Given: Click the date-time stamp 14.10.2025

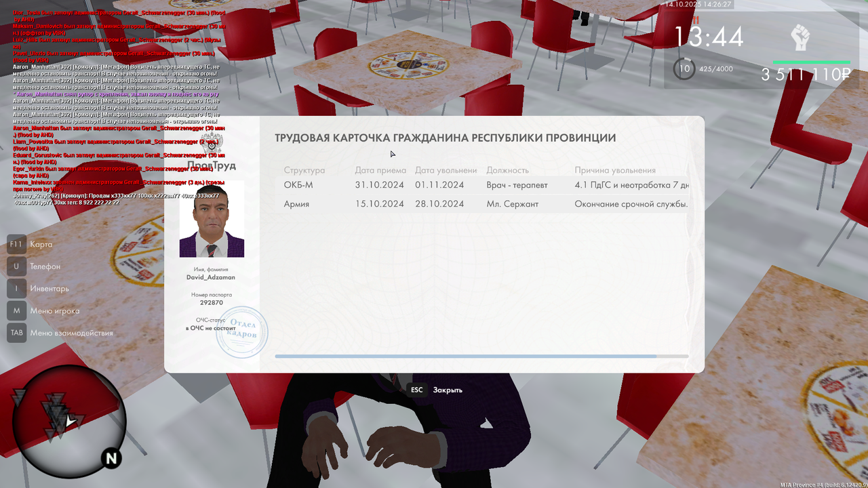Looking at the screenshot, I should pyautogui.click(x=698, y=4).
